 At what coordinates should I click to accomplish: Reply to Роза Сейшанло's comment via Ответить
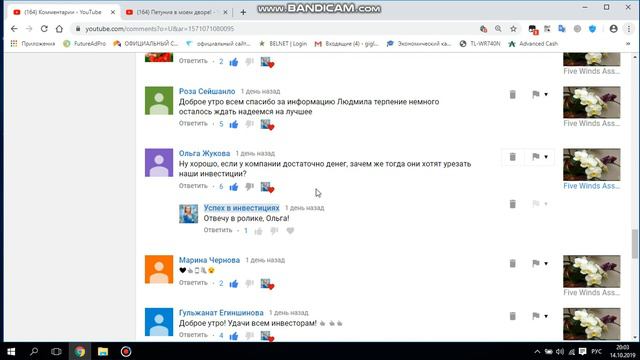coord(193,123)
